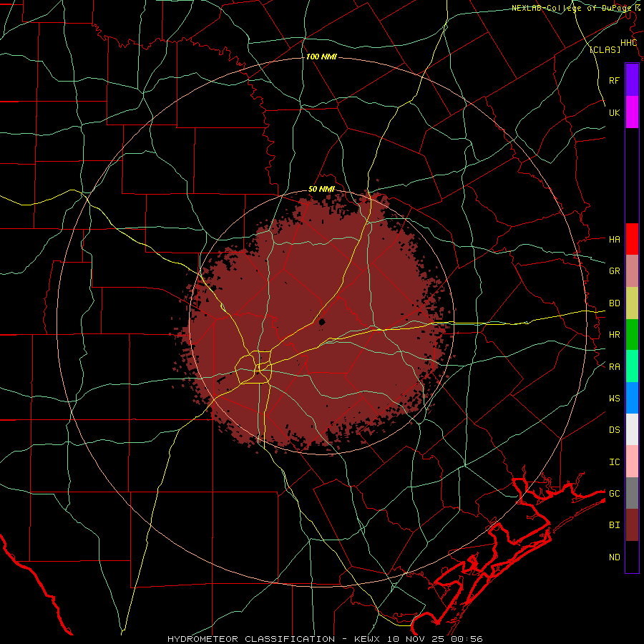Image resolution: width=644 pixels, height=644 pixels.
Task: Click the 'BD' legend label
Action: (x=614, y=303)
